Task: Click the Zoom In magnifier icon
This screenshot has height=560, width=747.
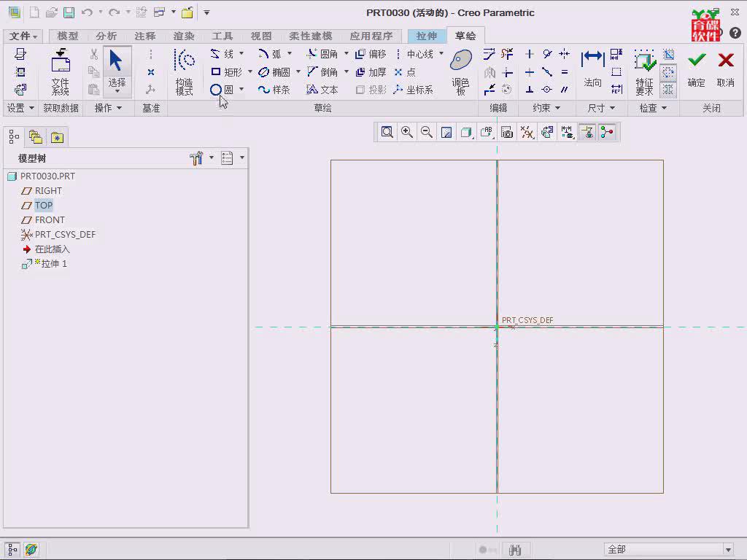Action: (407, 133)
